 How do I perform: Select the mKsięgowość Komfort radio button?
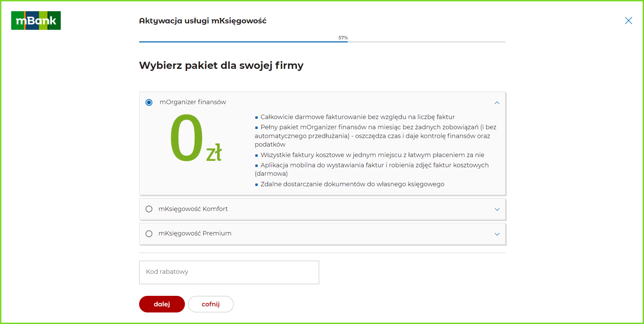click(149, 209)
